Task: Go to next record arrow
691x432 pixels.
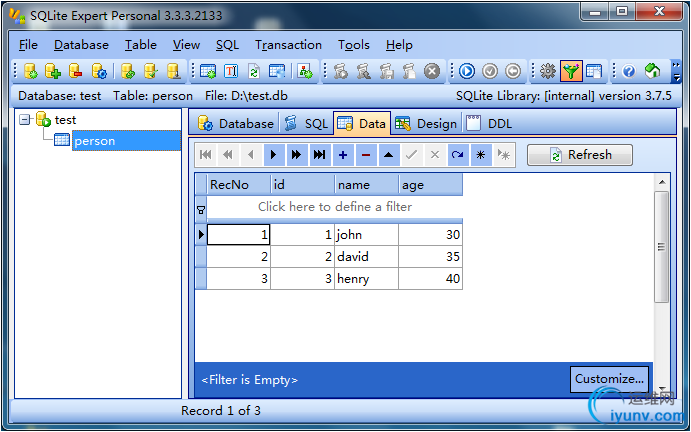Action: [274, 155]
